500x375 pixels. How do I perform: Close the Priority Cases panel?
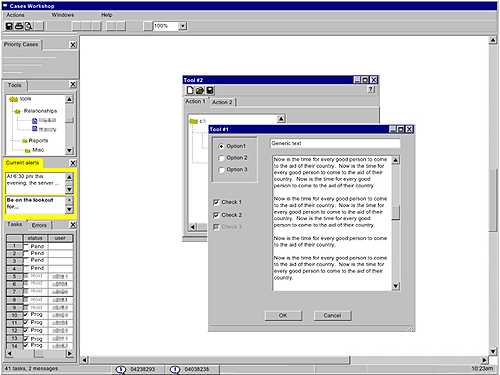[73, 45]
